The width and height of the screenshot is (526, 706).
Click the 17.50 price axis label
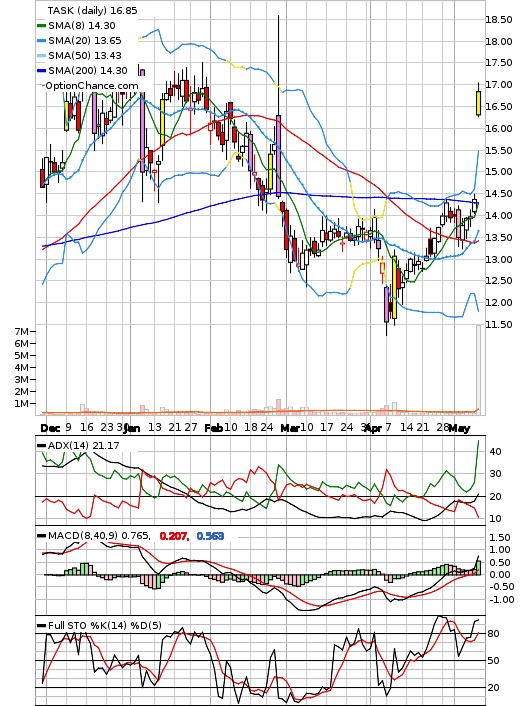(x=499, y=63)
